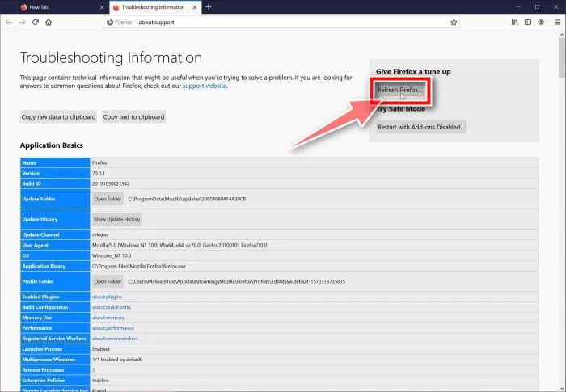Click the Launcher Process value Enabled
The height and width of the screenshot is (392, 566).
pos(101,349)
